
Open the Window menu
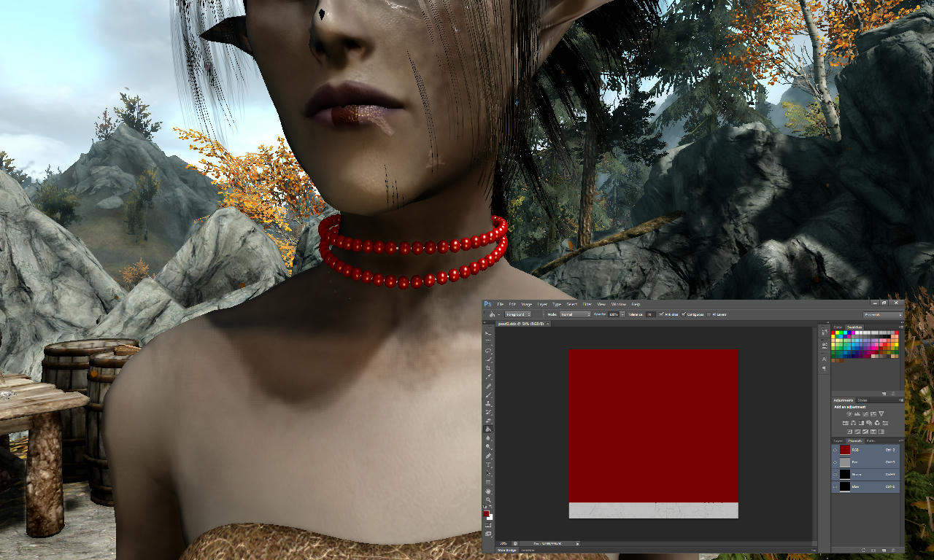[619, 304]
